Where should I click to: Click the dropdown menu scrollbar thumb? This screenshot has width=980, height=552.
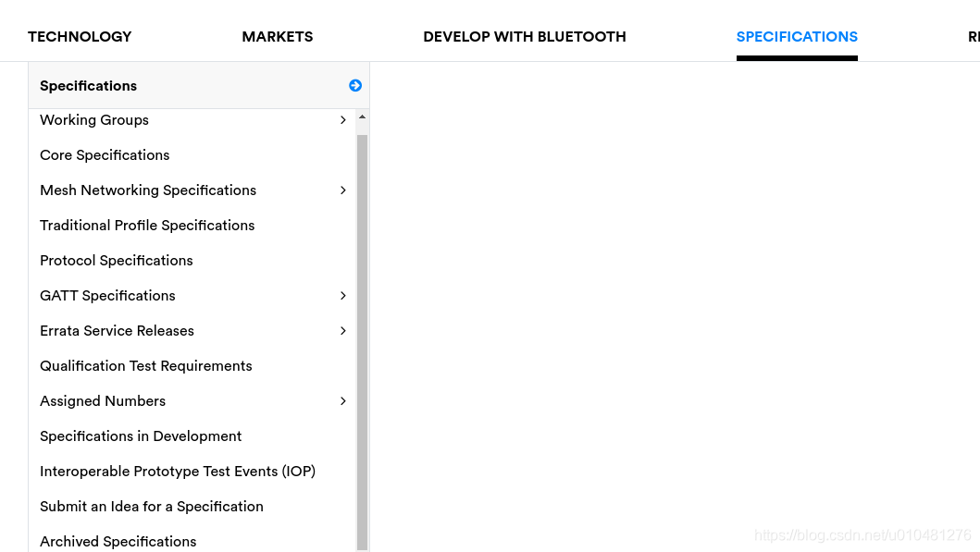362,341
